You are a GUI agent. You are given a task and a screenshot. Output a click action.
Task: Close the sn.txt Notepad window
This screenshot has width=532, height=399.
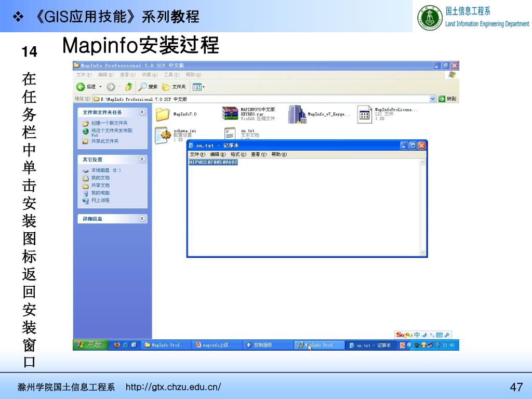tap(421, 145)
